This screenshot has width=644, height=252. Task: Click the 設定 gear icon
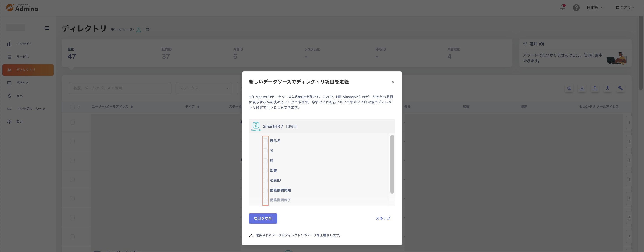tap(9, 122)
